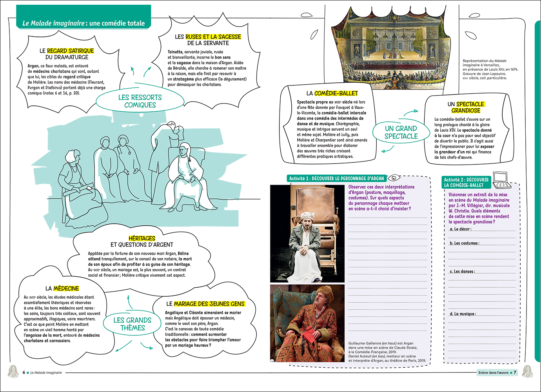Click the question 'Observez ces deux interprétations d'Argan'
Image resolution: width=541 pixels, height=392 pixels.
click(x=381, y=190)
